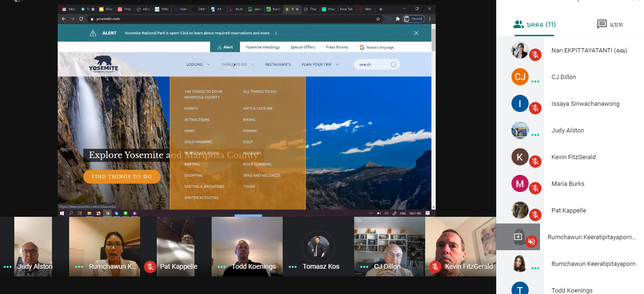Screen dimensions: 644x294
Task: Click the green LINE icon in the shared taskbar
Action: point(125,213)
